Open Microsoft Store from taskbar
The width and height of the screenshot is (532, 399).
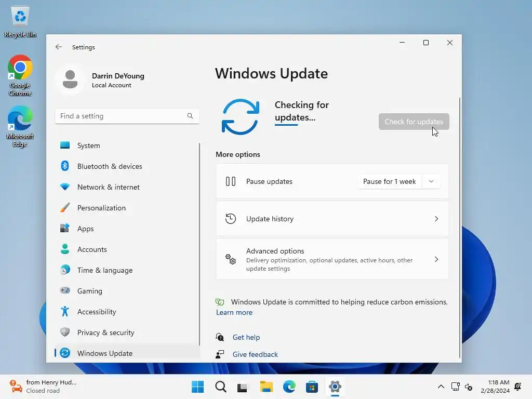click(x=312, y=387)
